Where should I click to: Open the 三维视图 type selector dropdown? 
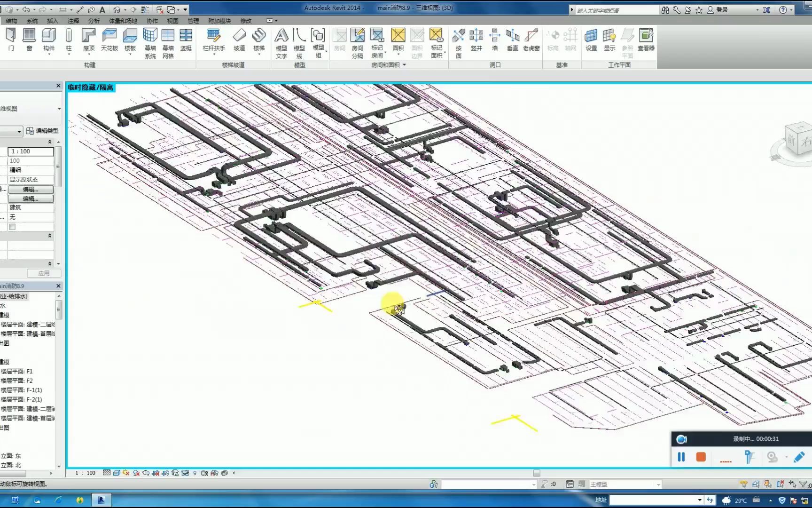(x=59, y=109)
